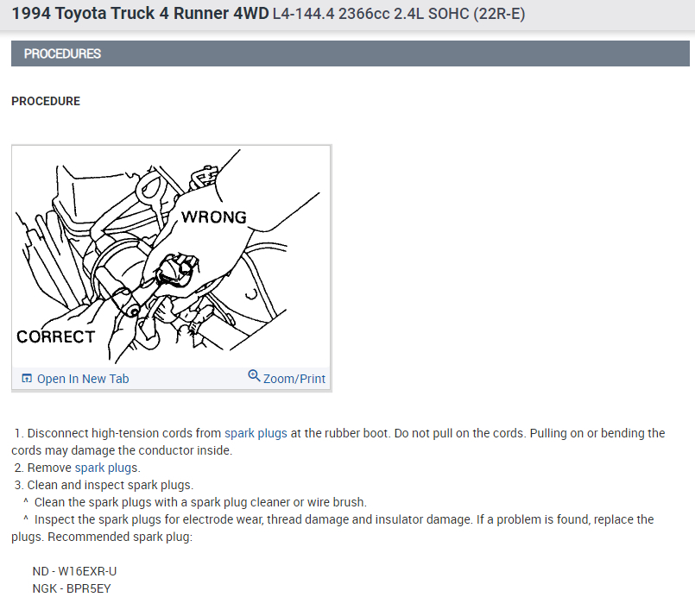This screenshot has width=695, height=616.
Task: Click the ND - W16EXR-U part number
Action: 74,571
